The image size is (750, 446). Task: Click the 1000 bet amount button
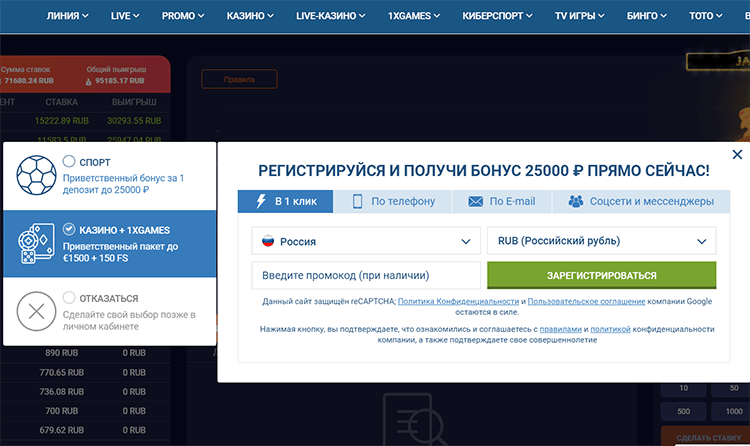click(x=731, y=412)
